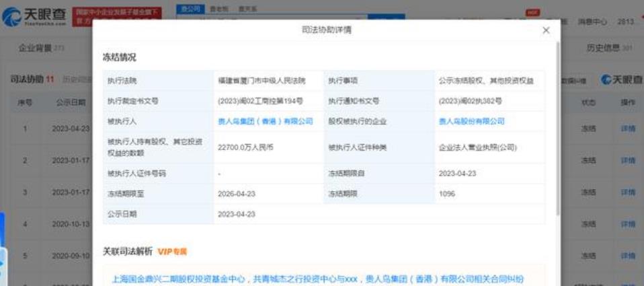Open 消息中心 in the top bar
644x286 pixels.
(x=592, y=22)
